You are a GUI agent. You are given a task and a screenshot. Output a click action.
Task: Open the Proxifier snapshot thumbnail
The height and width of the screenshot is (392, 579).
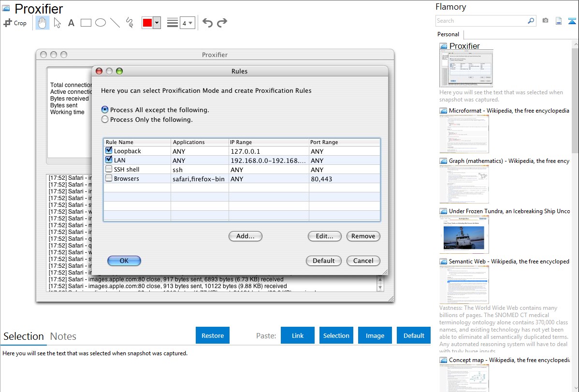(466, 69)
